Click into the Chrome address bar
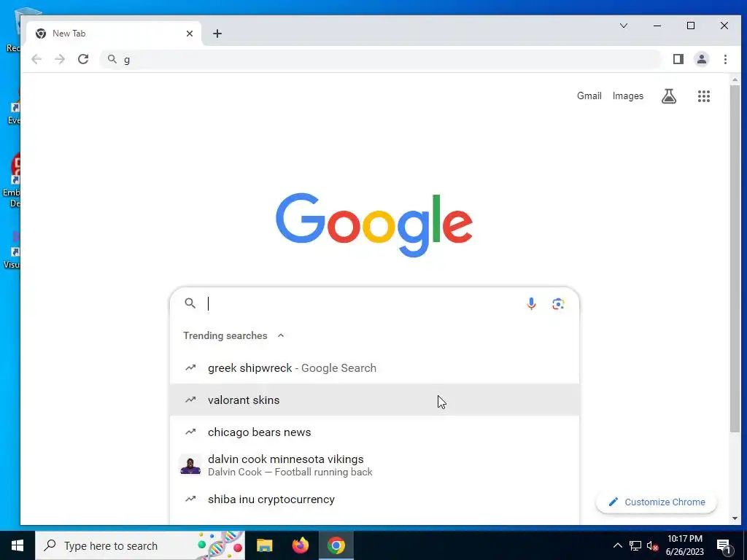The height and width of the screenshot is (560, 747). 380,59
